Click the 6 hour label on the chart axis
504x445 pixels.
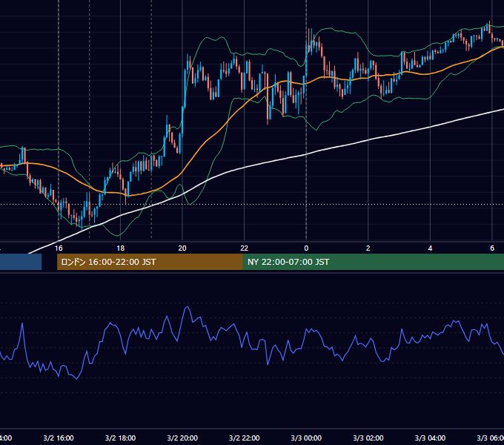point(492,248)
